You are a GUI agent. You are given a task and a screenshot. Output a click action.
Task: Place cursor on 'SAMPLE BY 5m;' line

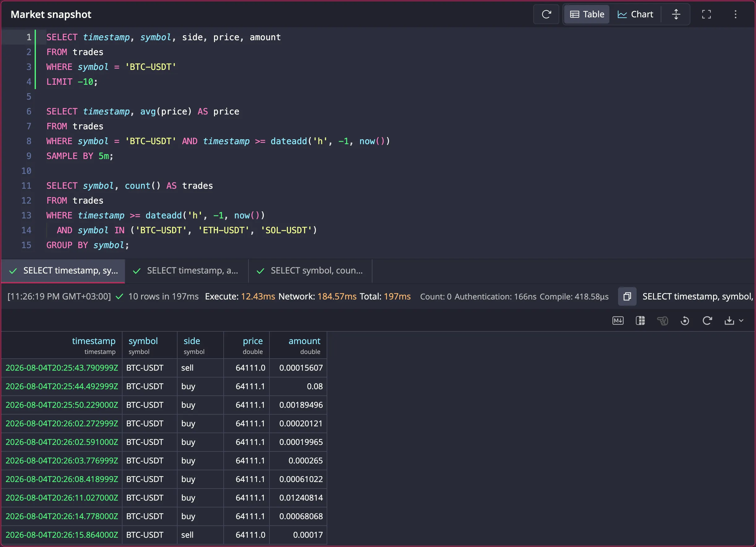tap(80, 156)
